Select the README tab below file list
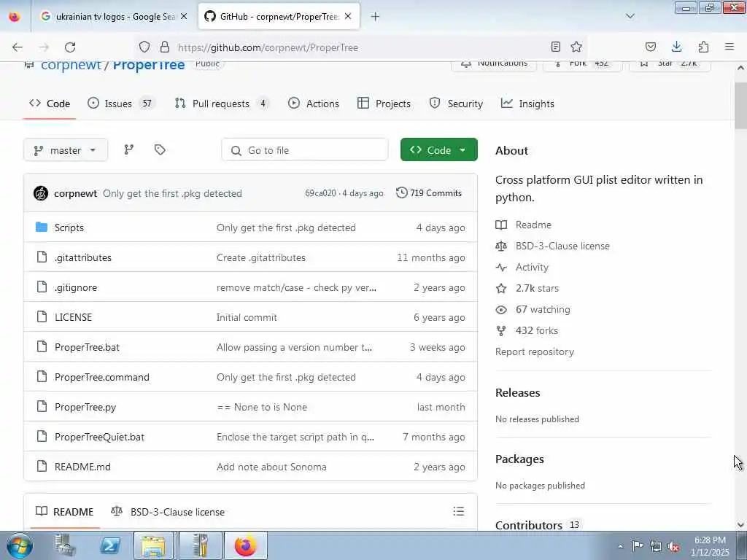 pos(65,512)
